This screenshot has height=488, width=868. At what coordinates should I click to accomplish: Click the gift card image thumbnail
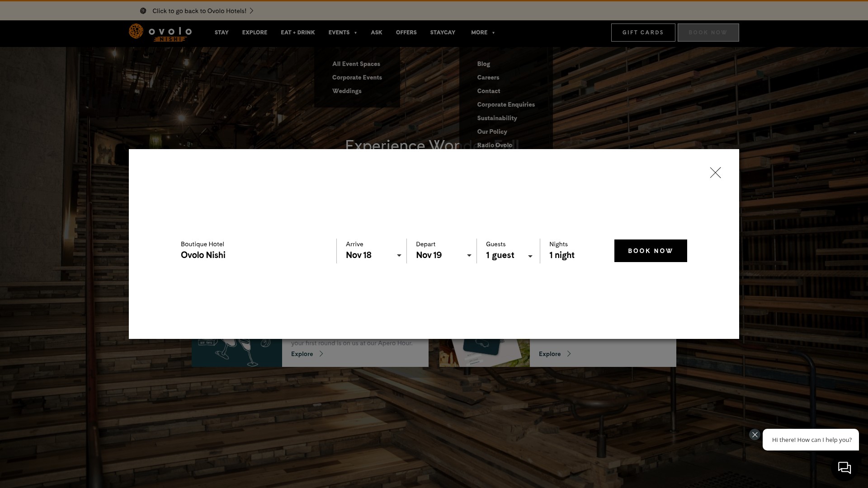[484, 352]
